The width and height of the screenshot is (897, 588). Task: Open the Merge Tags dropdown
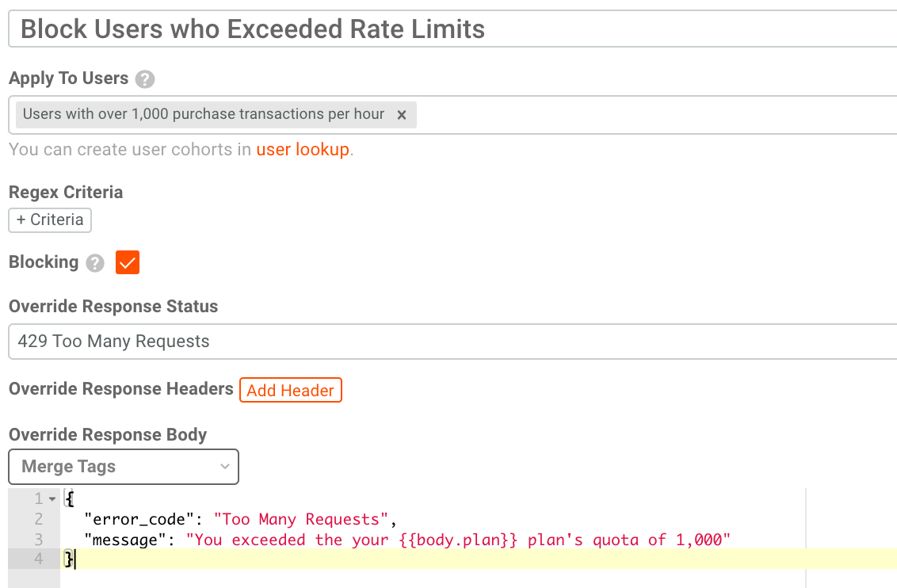(x=124, y=467)
